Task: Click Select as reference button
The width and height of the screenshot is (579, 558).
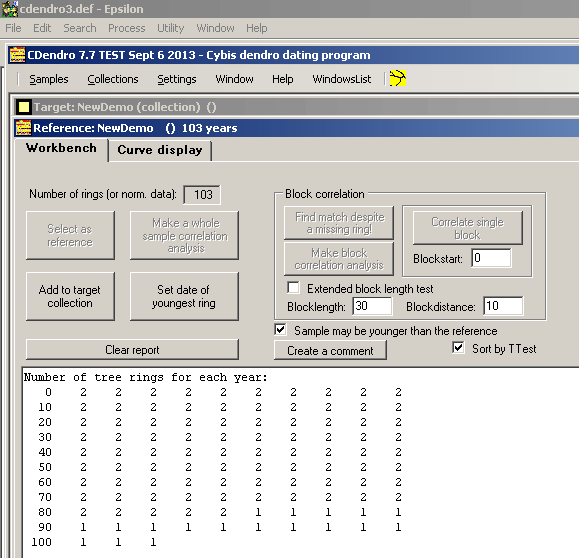Action: (x=70, y=235)
